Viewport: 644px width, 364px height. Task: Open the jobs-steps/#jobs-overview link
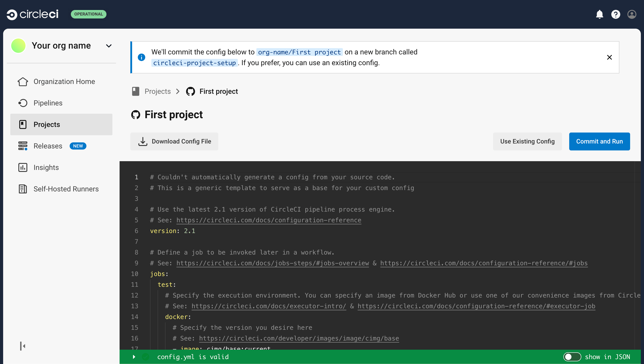pos(273,263)
